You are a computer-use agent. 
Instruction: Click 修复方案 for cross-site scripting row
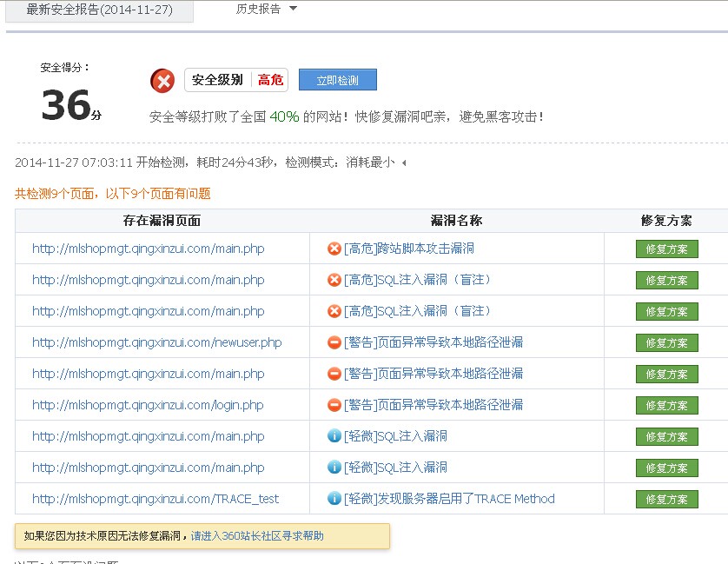click(x=666, y=249)
